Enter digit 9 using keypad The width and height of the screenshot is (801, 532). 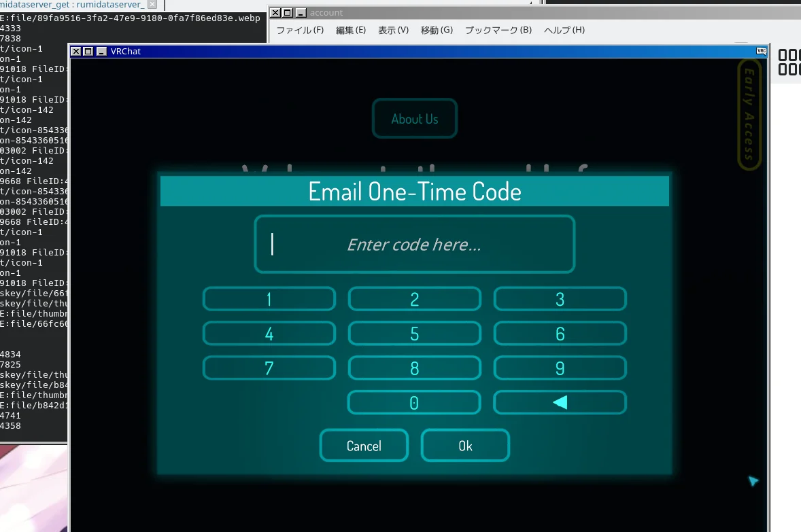(x=560, y=368)
